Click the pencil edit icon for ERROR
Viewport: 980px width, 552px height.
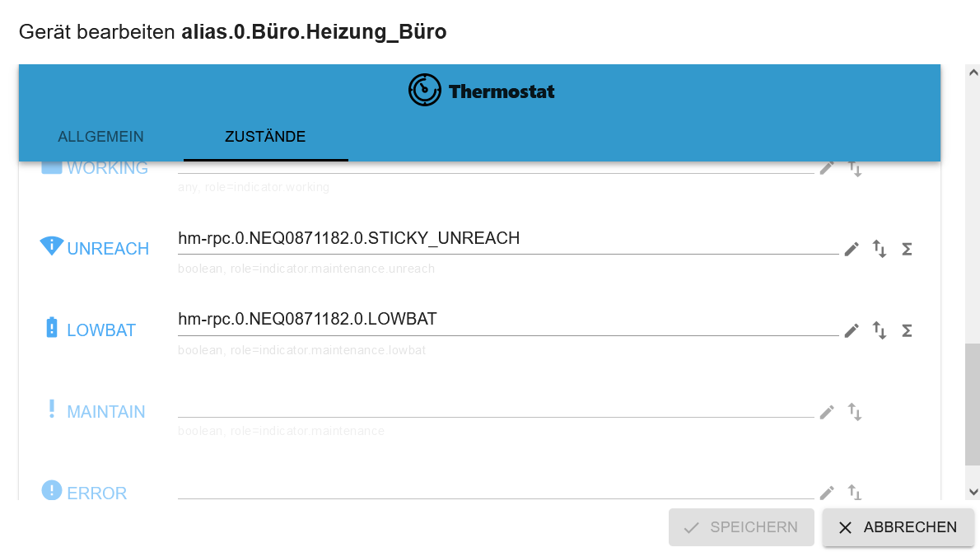coord(827,493)
